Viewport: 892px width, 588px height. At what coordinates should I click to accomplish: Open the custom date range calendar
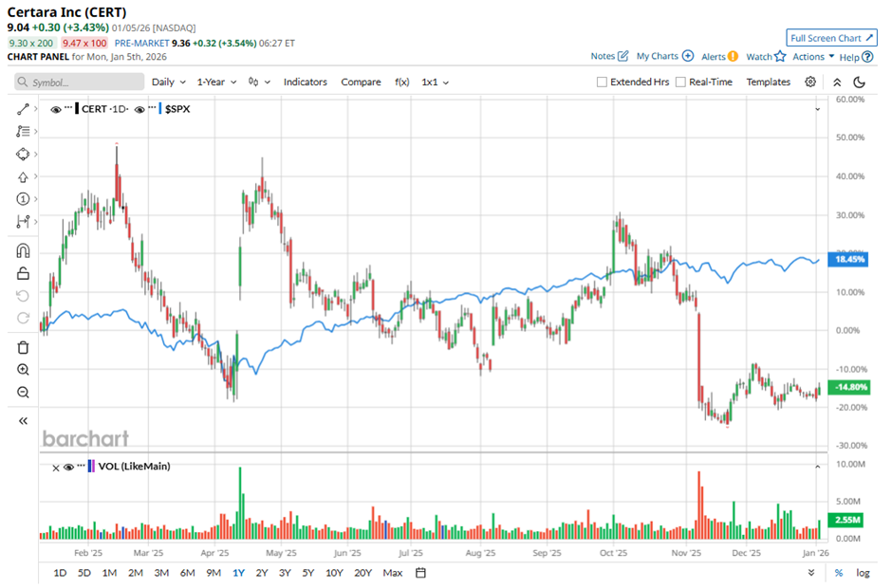pyautogui.click(x=420, y=573)
